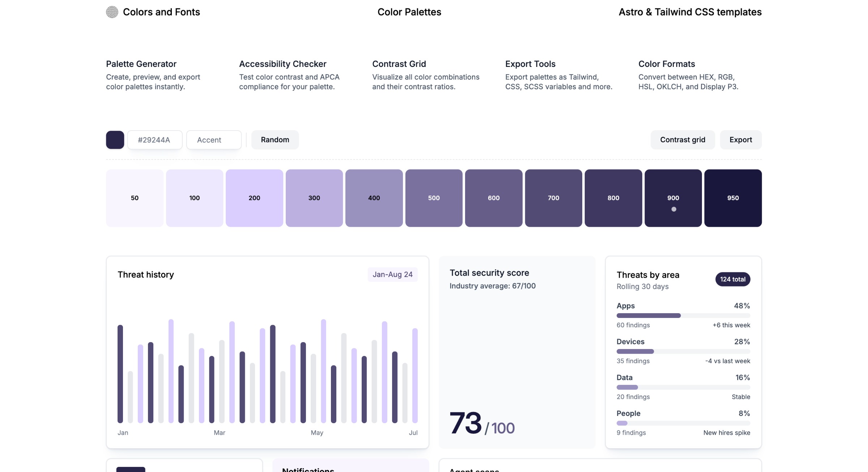Open the Contrast grid view

[x=682, y=140]
